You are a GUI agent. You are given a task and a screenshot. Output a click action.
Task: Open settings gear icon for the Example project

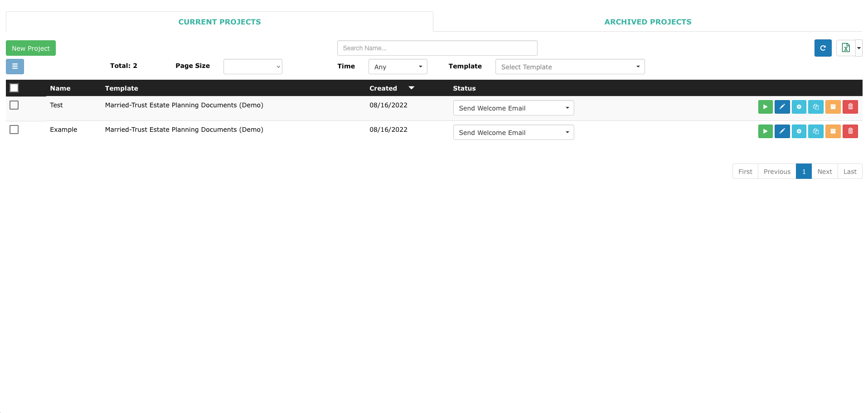[x=799, y=131]
